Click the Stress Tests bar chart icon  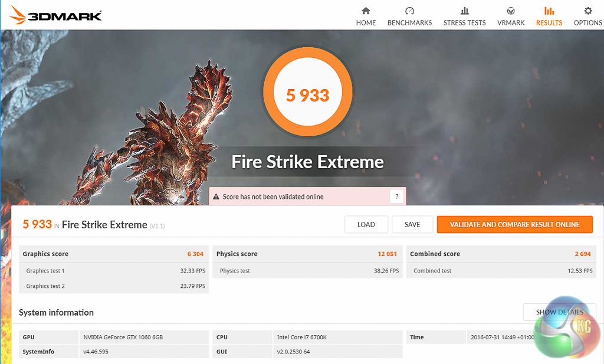[465, 11]
